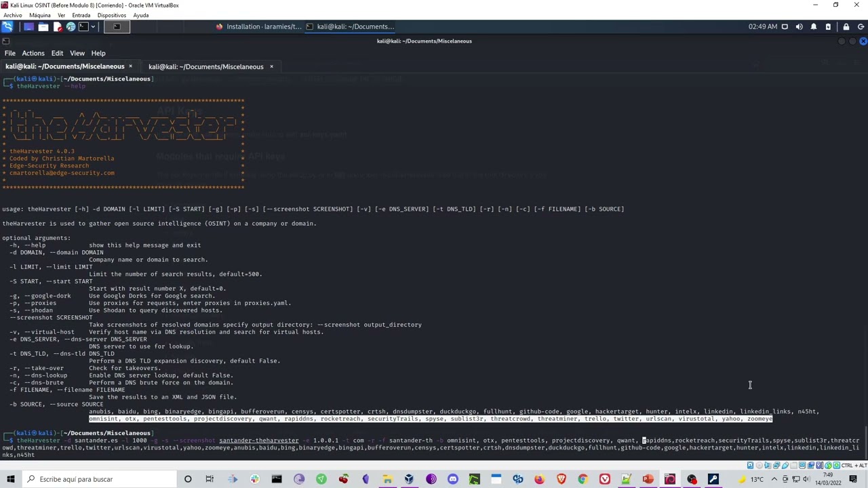The image size is (868, 488).
Task: Open the terminal Help menu
Action: pos(98,53)
